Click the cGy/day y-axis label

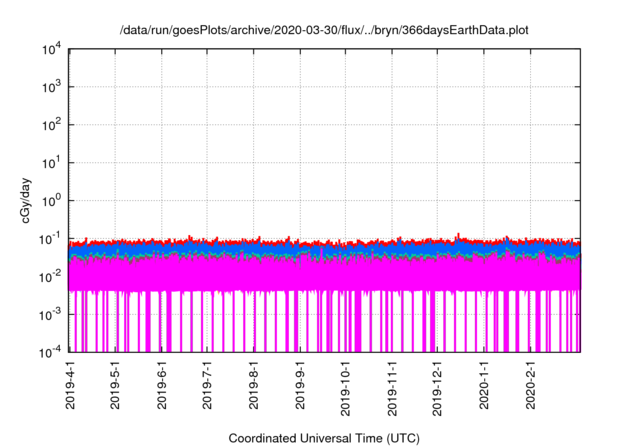click(x=25, y=200)
